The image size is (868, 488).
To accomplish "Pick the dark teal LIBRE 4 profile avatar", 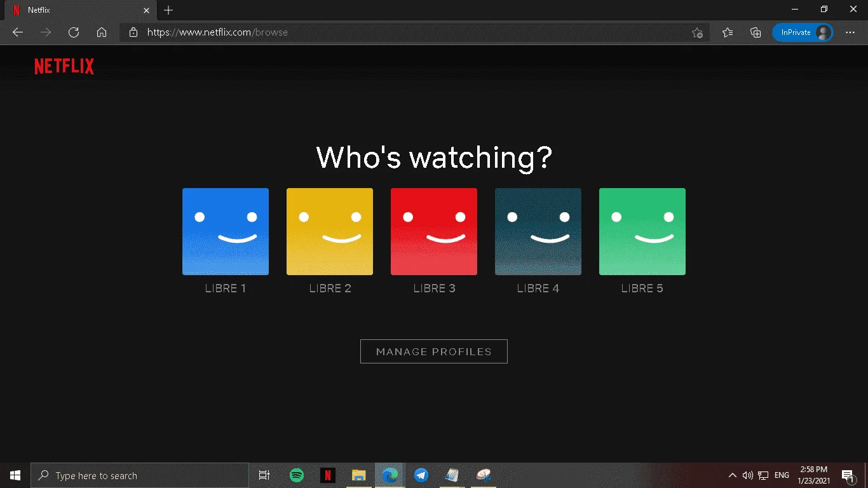I will (538, 231).
